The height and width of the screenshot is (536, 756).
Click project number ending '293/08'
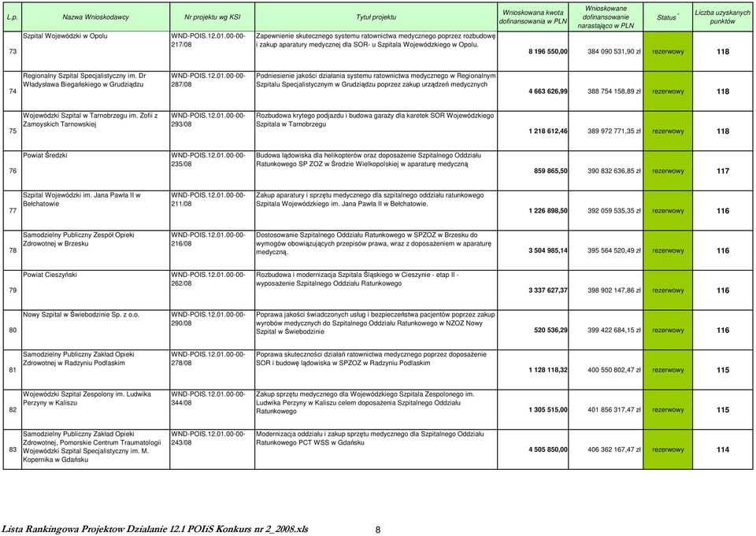pos(208,120)
